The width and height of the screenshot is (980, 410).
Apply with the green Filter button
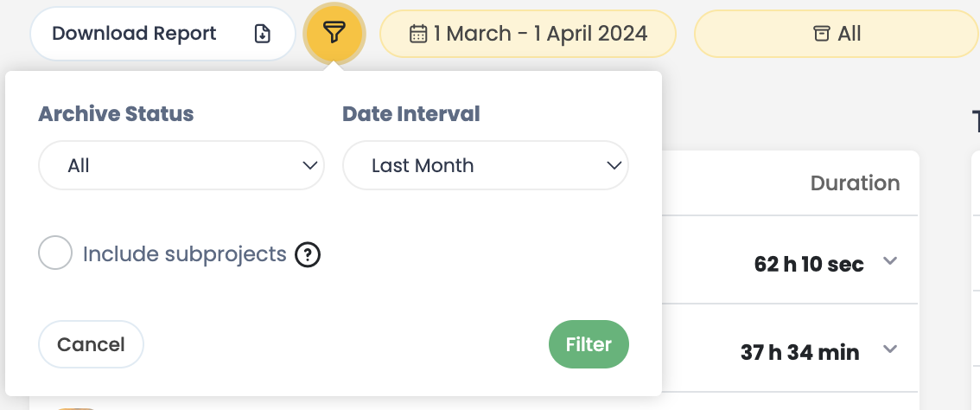(589, 344)
